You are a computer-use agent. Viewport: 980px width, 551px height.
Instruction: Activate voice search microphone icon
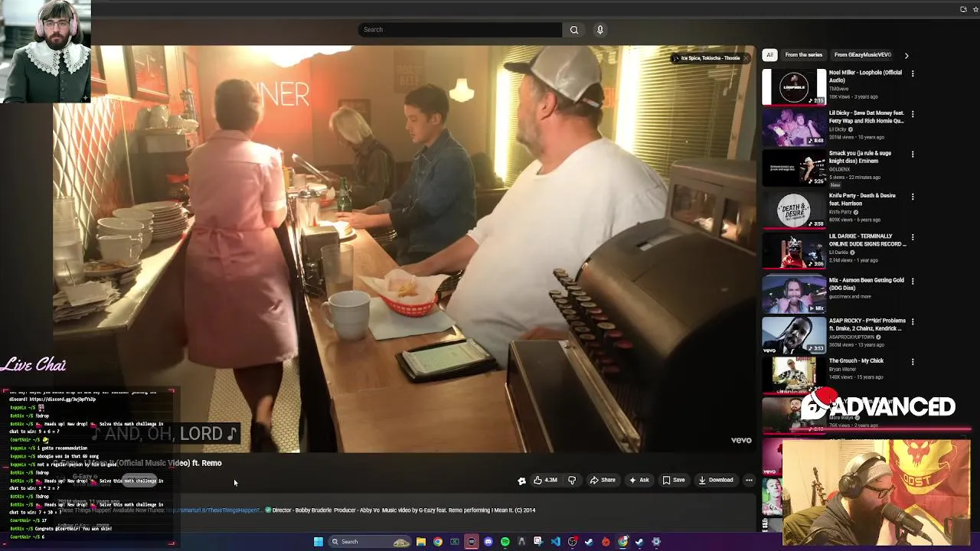coord(600,30)
